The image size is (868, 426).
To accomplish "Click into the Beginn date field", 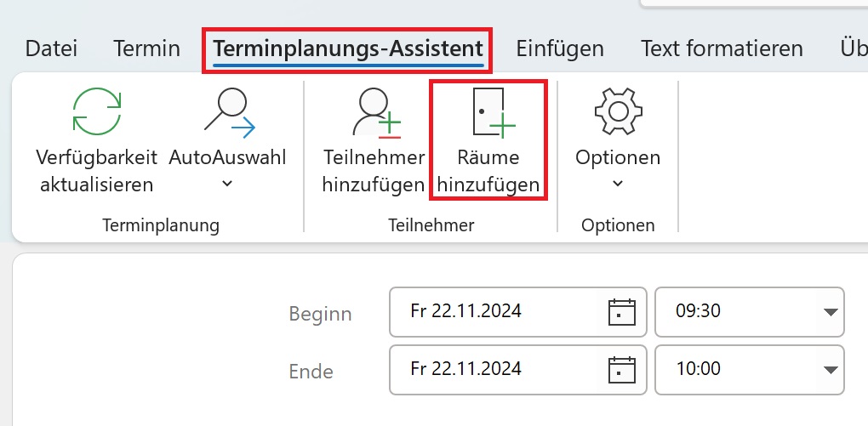I will 517,312.
